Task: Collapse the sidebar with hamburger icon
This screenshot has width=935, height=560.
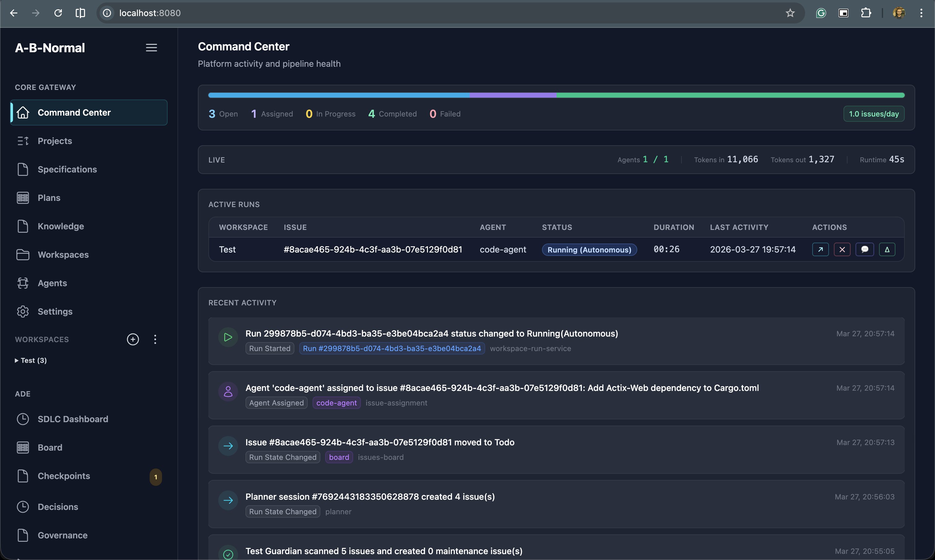Action: tap(152, 48)
